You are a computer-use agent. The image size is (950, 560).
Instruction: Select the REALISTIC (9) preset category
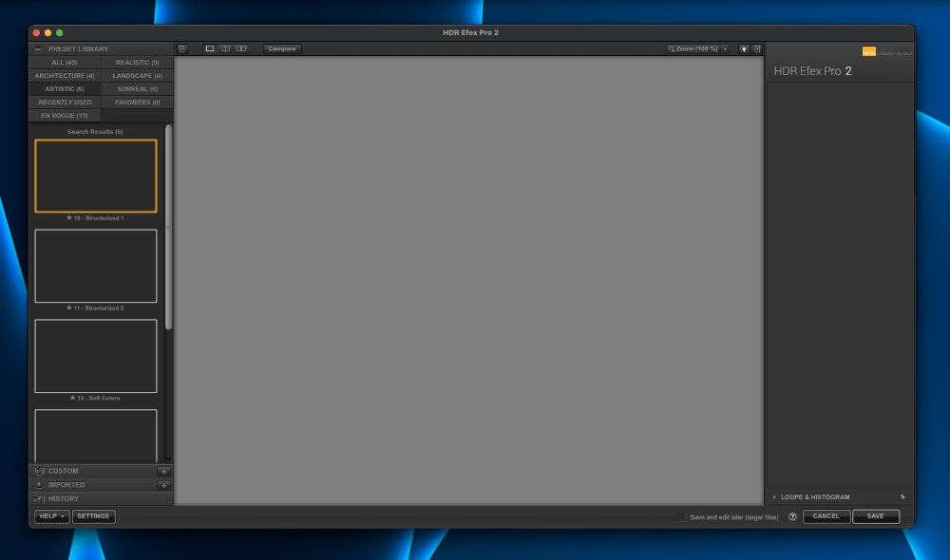[x=138, y=63]
